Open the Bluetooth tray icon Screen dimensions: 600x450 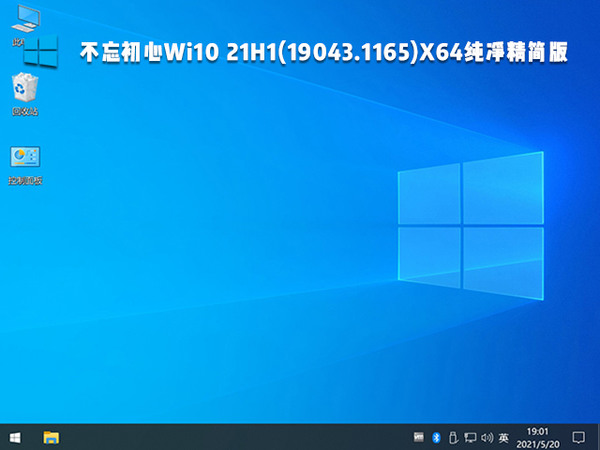436,437
